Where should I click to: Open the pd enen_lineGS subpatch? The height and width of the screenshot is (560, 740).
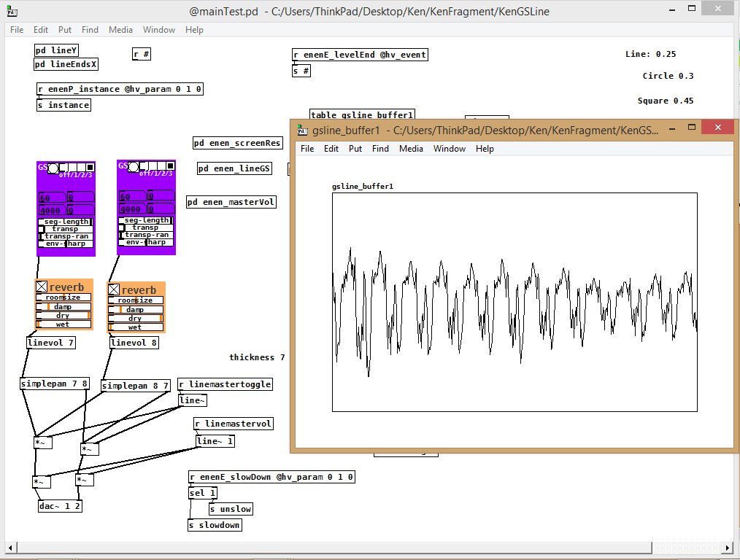point(234,168)
